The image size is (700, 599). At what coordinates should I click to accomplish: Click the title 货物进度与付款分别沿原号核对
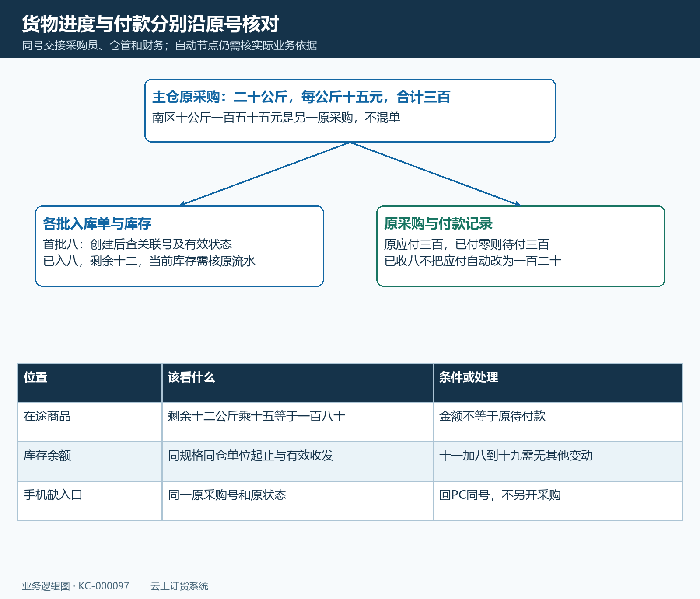pos(150,24)
